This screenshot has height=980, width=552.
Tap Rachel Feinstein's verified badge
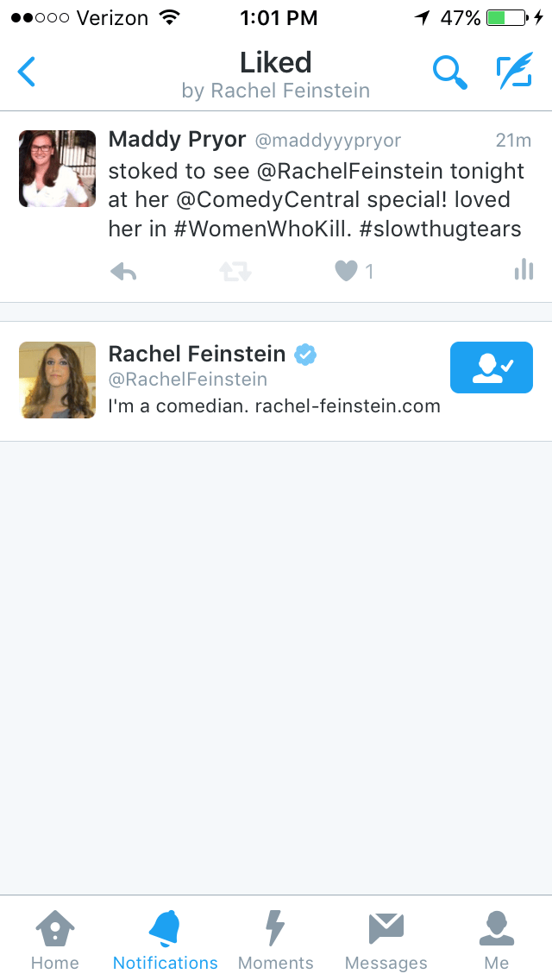coord(305,354)
